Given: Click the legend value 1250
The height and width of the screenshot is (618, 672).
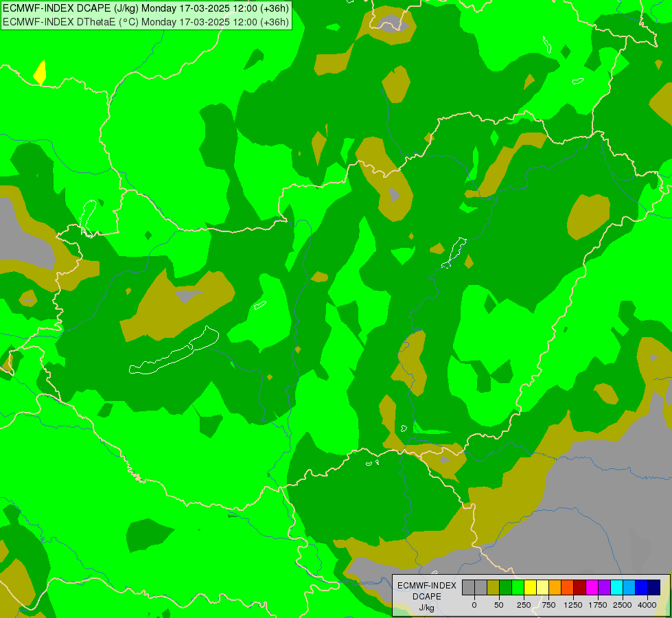Looking at the screenshot, I should click(573, 605).
